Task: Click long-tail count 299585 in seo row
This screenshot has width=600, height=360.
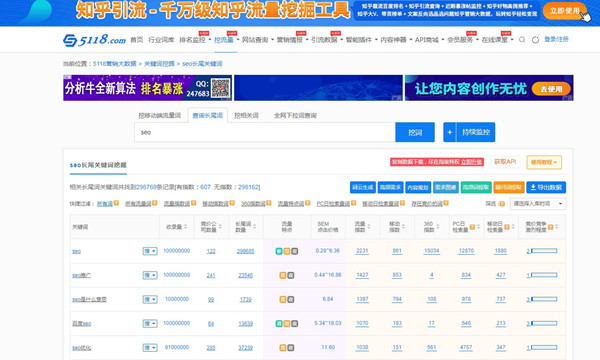Action: (245, 251)
